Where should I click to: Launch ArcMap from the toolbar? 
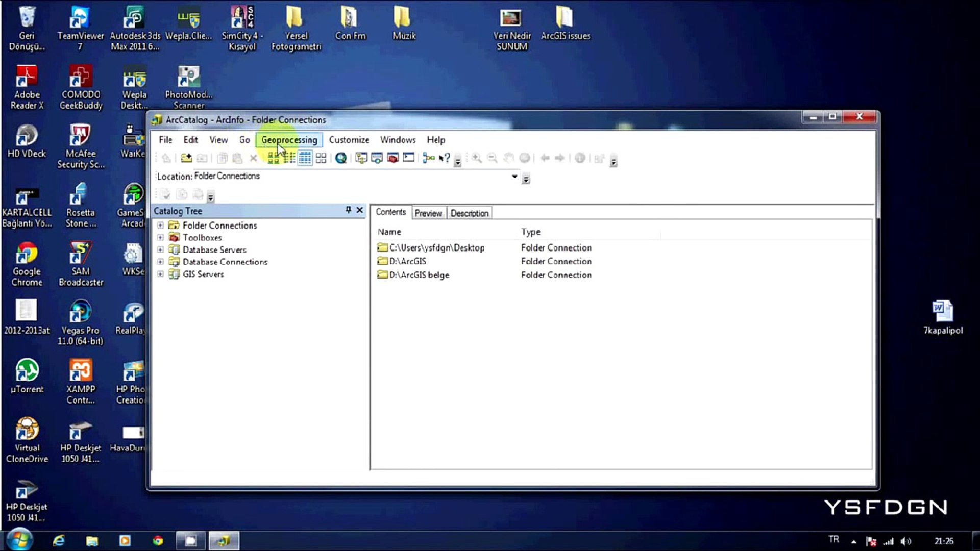tap(341, 158)
